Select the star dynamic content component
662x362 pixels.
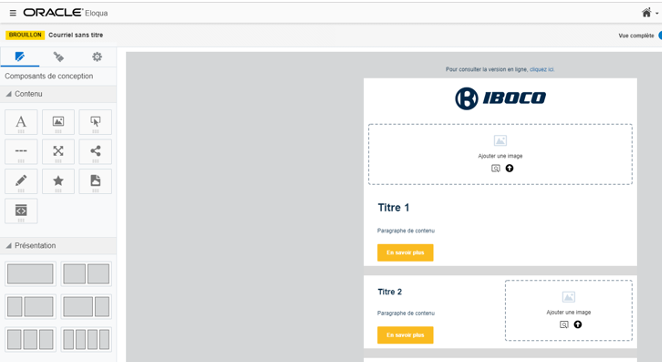58,181
